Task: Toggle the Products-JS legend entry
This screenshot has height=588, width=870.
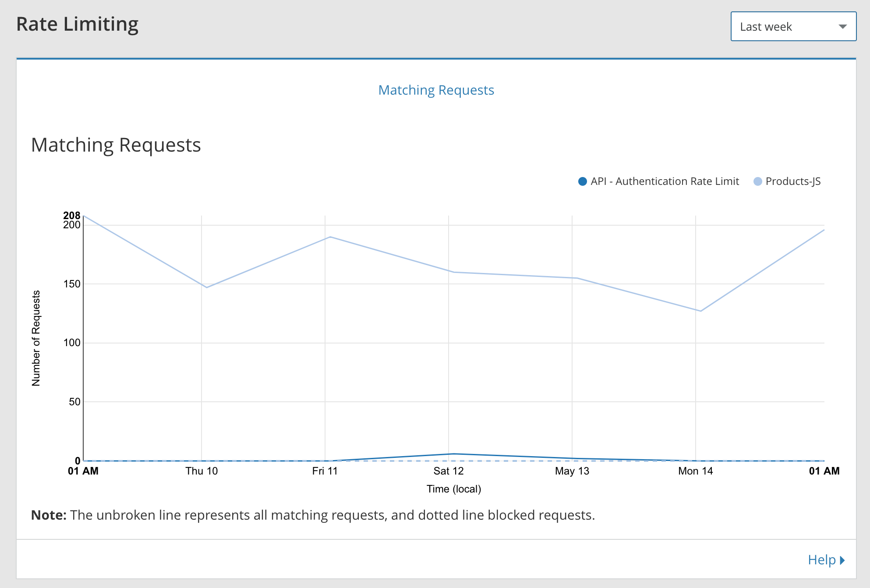Action: [787, 181]
